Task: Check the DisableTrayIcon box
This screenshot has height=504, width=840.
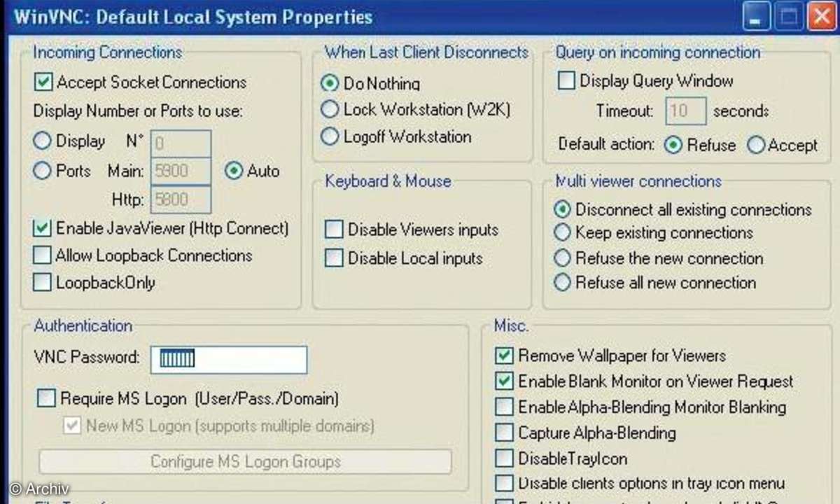Action: (x=504, y=458)
